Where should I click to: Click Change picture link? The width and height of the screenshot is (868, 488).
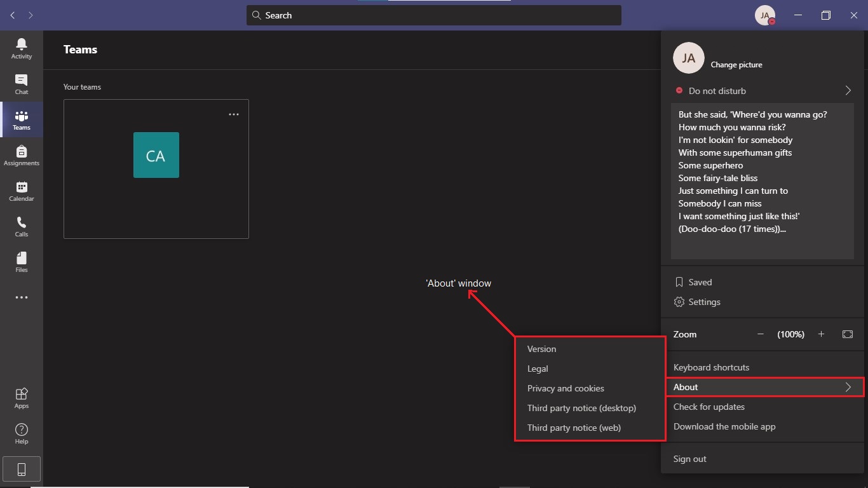point(736,65)
